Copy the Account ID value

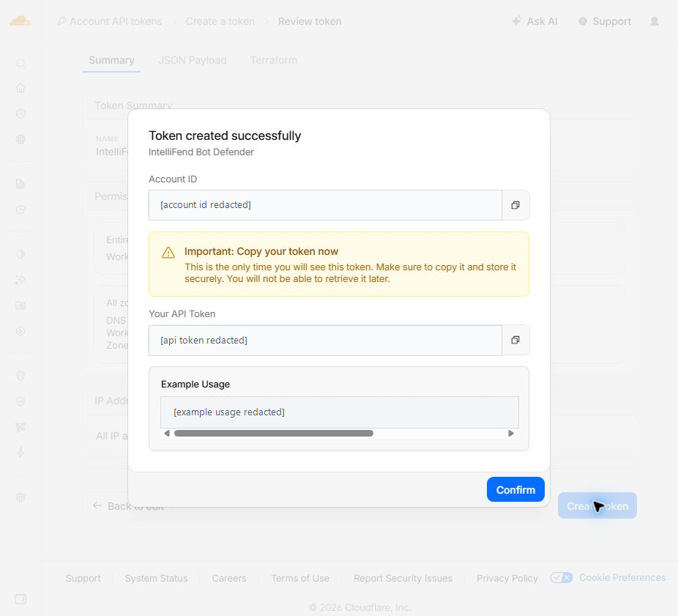[x=515, y=205]
